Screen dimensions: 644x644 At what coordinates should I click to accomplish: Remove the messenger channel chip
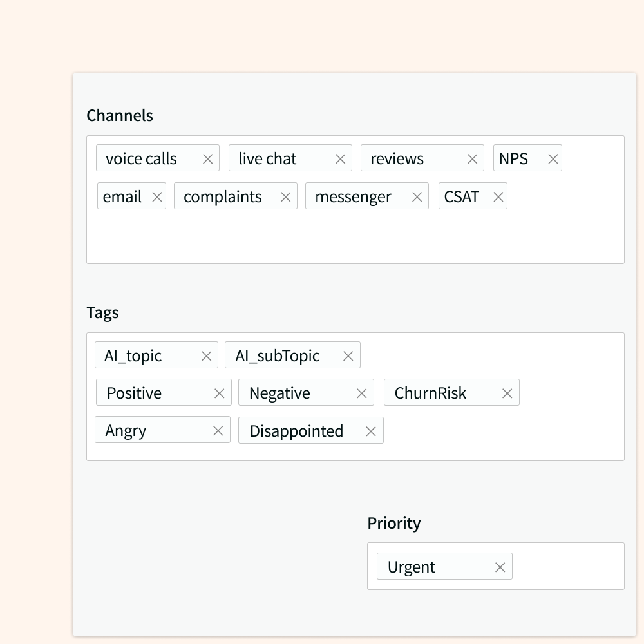(417, 196)
